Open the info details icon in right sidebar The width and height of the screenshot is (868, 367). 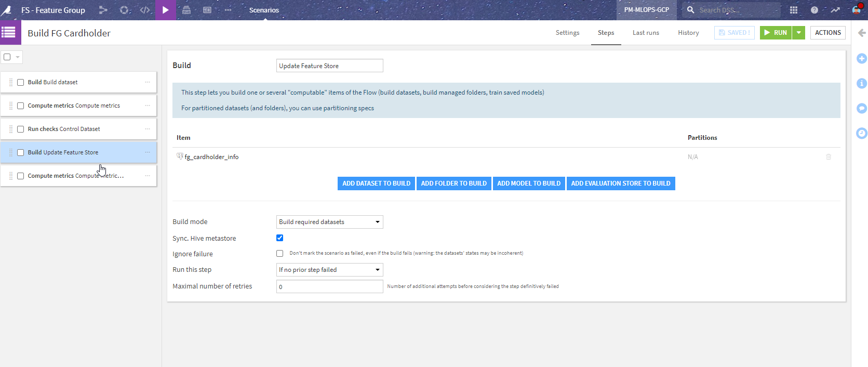tap(862, 83)
